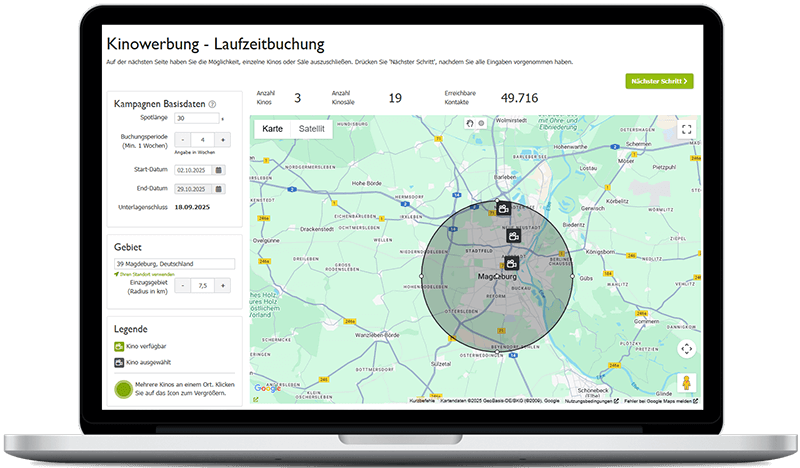Increase Buchungsperiode with plus button
The height and width of the screenshot is (468, 800).
[221, 140]
